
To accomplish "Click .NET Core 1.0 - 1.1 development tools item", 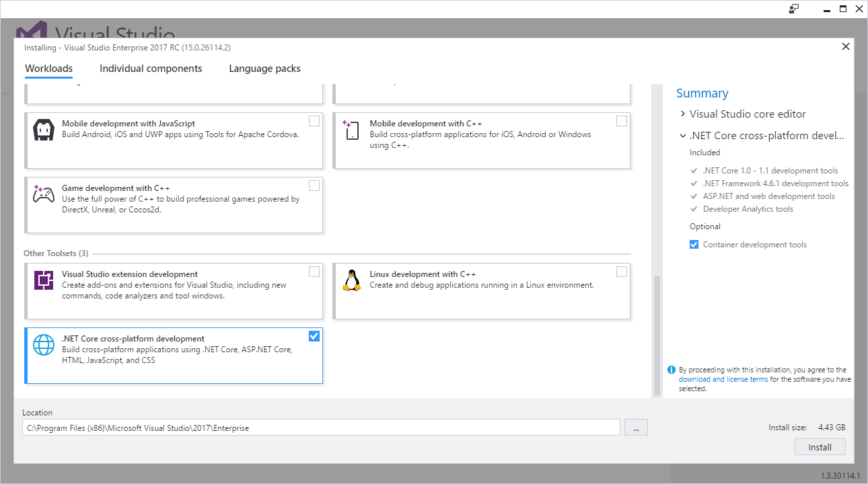I will pos(770,171).
